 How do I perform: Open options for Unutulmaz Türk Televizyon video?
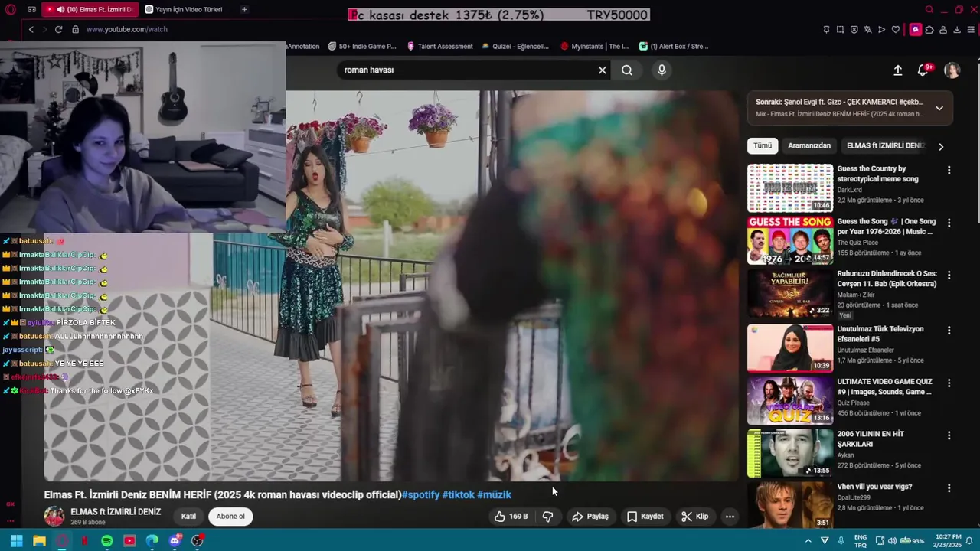pyautogui.click(x=949, y=331)
